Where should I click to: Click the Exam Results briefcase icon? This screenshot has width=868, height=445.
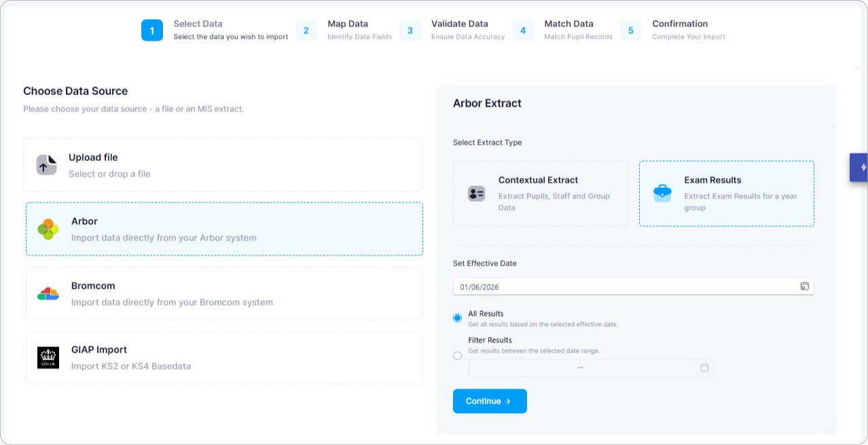[662, 193]
